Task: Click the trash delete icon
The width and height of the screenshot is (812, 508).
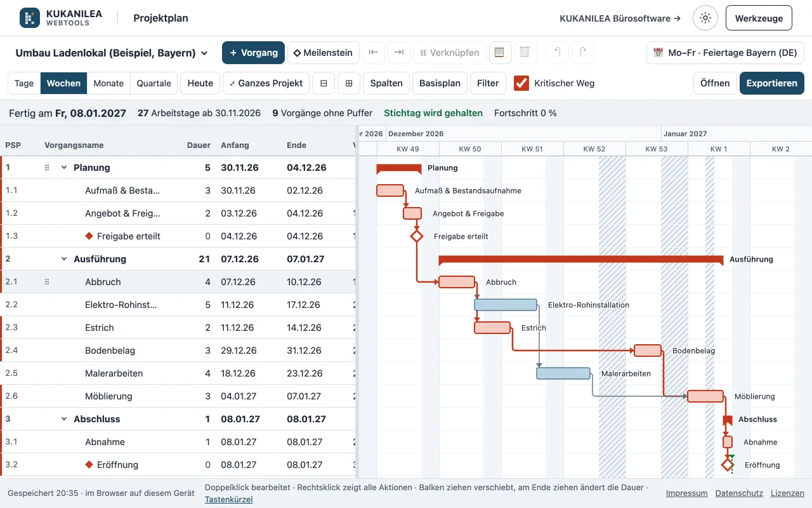Action: 525,53
